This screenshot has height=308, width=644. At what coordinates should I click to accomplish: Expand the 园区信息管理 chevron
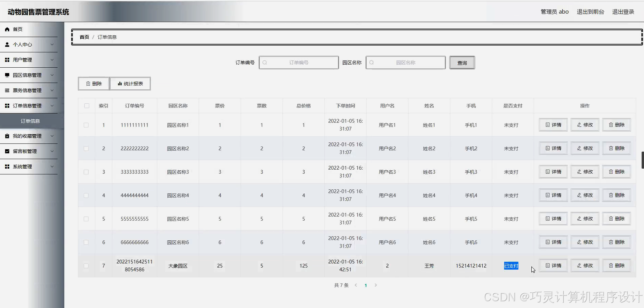[x=52, y=75]
